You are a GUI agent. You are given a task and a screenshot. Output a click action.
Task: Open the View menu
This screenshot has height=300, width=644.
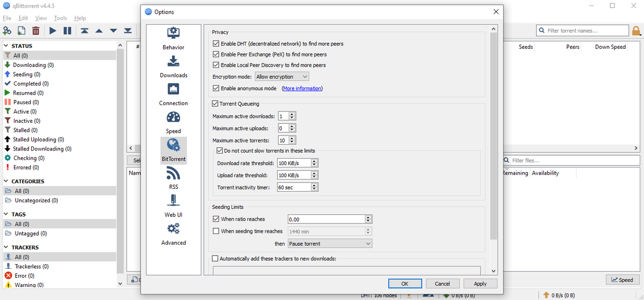pos(41,18)
